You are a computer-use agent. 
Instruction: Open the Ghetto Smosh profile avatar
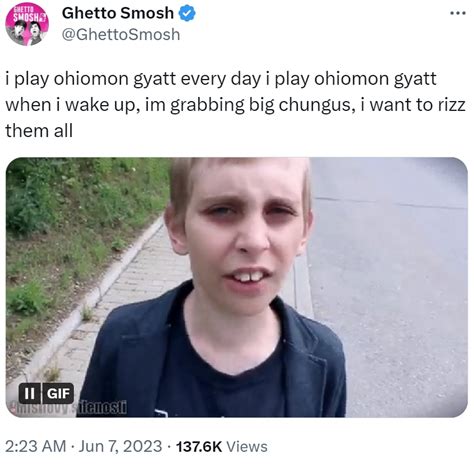(x=27, y=24)
